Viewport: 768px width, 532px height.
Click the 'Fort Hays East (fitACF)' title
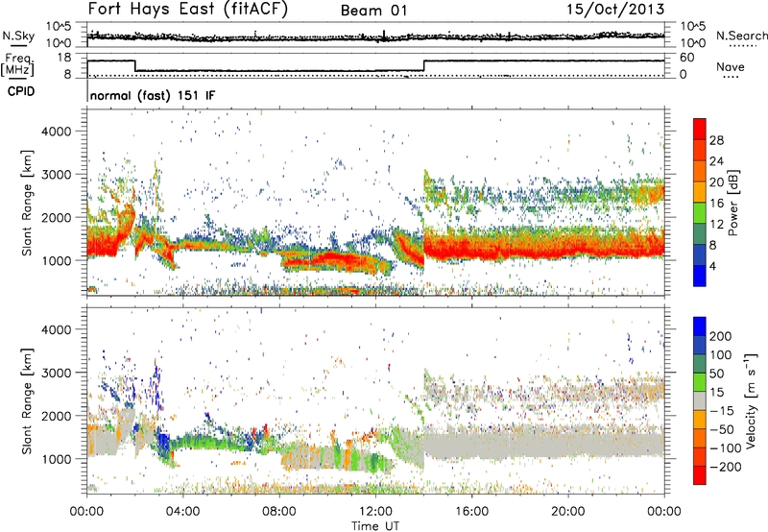(188, 10)
